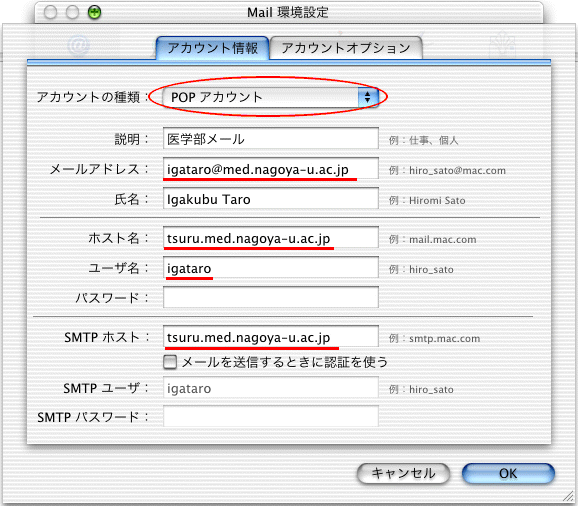Click the 氏名 full name field
The width and height of the screenshot is (578, 506).
pos(271,198)
